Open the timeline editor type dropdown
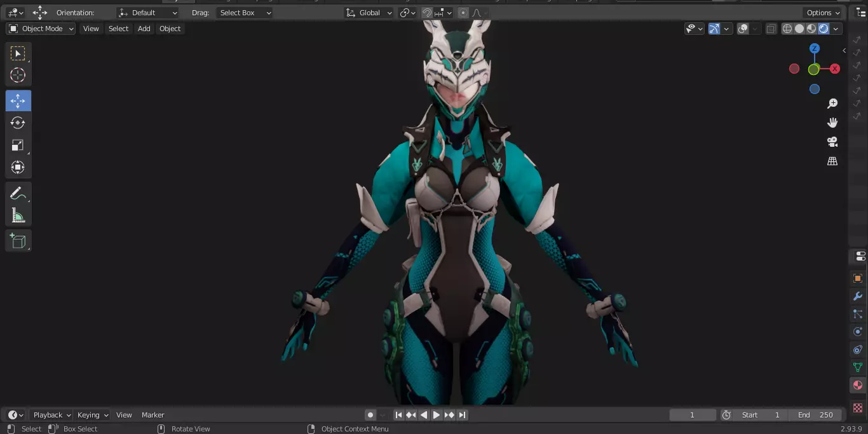 pos(15,415)
